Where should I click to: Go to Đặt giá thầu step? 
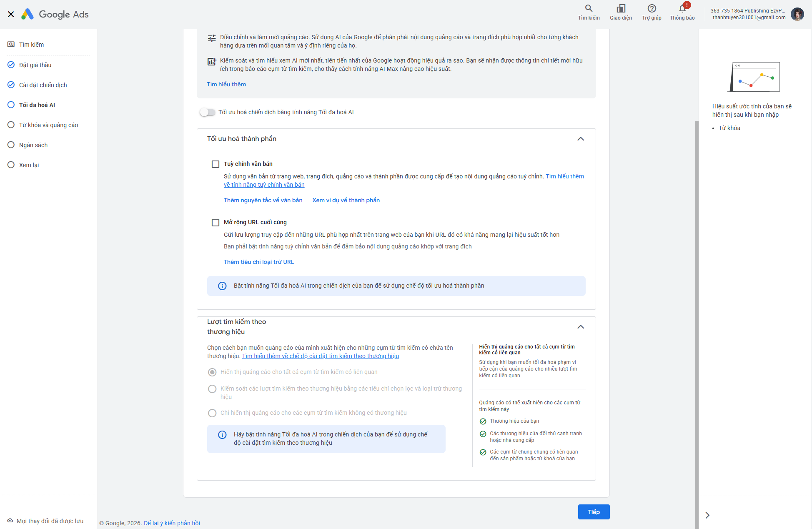35,65
